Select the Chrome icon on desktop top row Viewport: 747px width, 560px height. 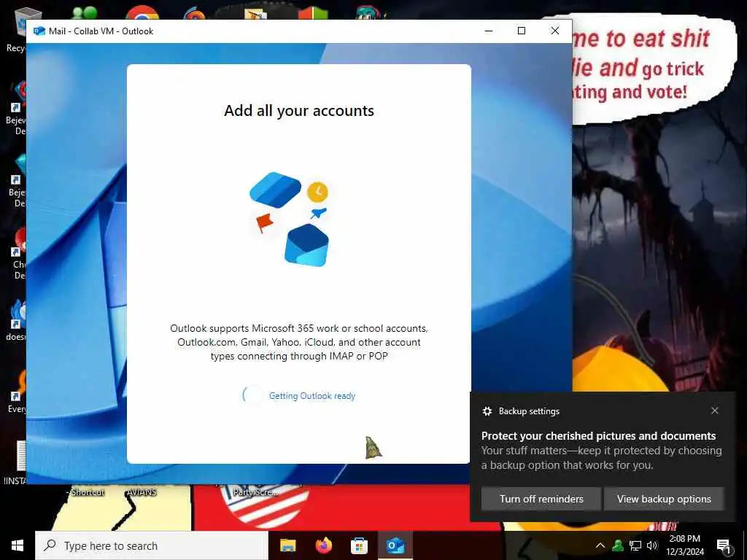[142, 13]
